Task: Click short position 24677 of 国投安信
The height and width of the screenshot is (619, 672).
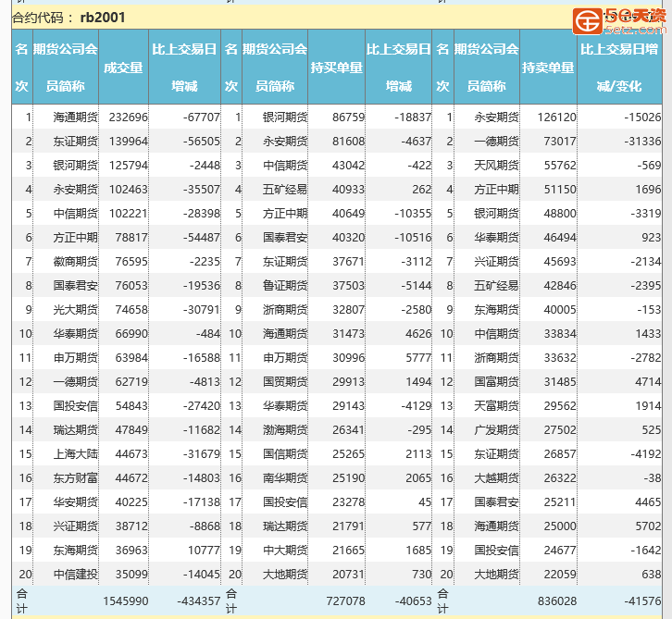Action: [560, 550]
